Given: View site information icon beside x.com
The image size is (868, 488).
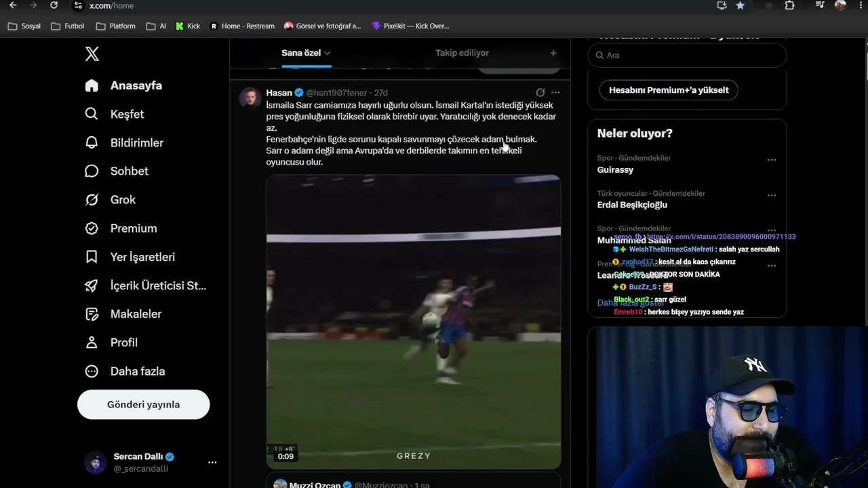Looking at the screenshot, I should click(78, 5).
